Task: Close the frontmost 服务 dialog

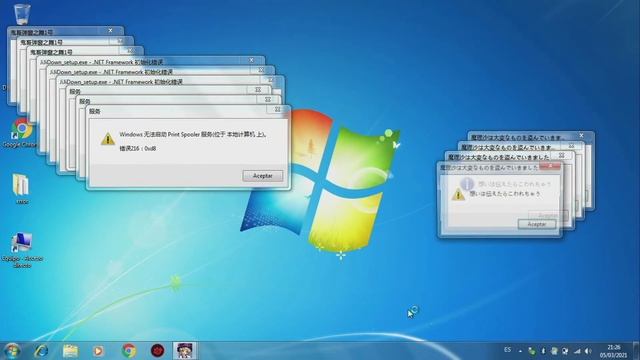Action: (x=278, y=109)
